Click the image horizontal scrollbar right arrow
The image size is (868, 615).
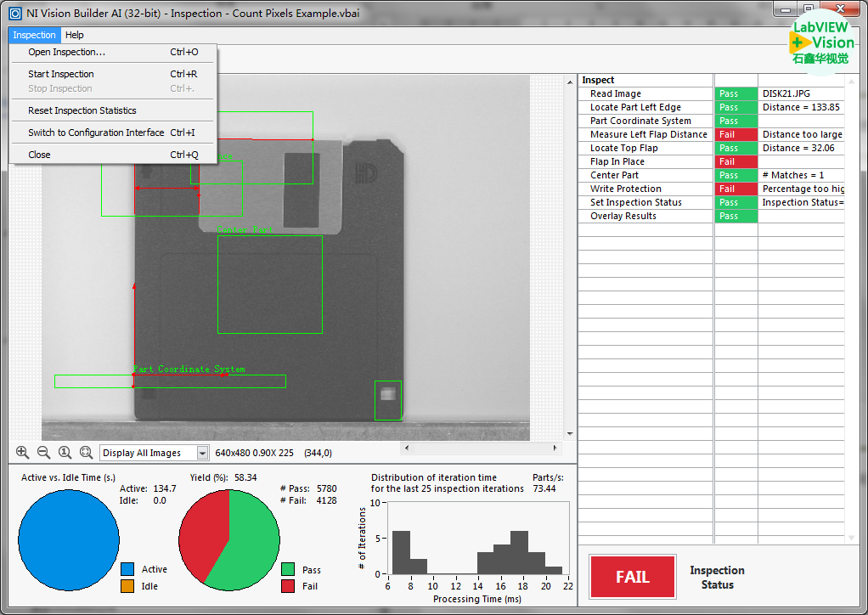pyautogui.click(x=556, y=448)
